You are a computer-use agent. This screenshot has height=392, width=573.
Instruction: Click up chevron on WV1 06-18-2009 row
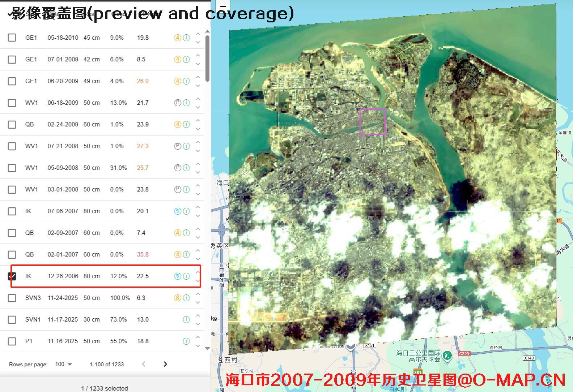[x=198, y=98]
